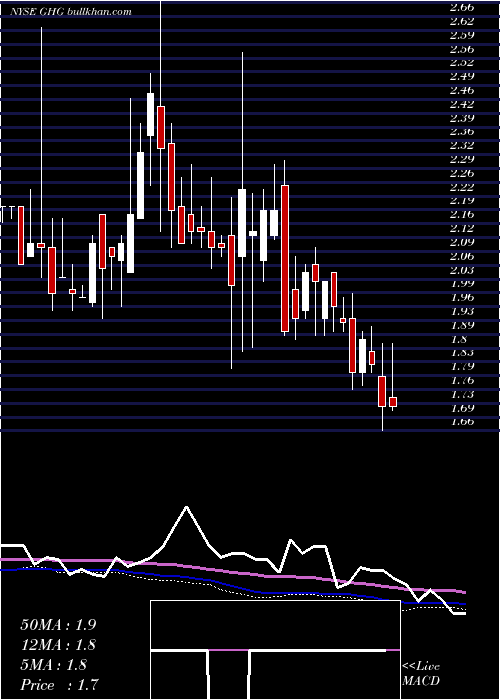Click the 1.79 price axis label

pyautogui.click(x=461, y=367)
